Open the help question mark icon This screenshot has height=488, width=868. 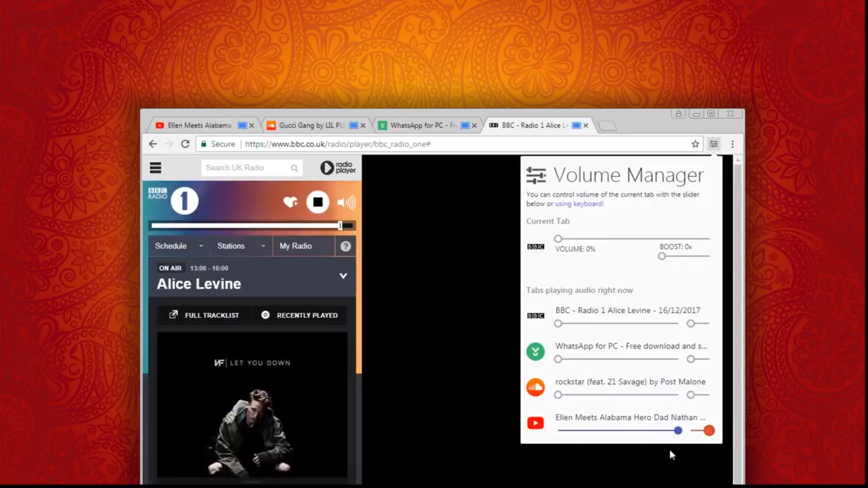click(345, 246)
